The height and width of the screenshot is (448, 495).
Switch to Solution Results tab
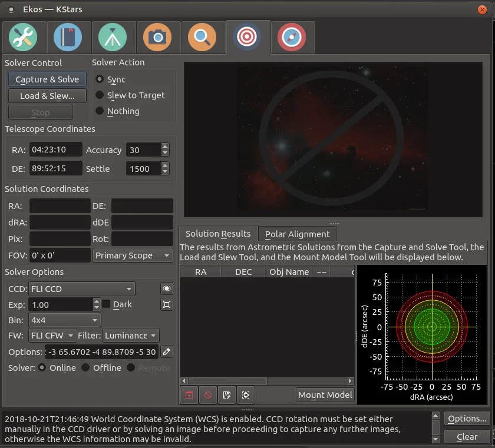point(218,234)
